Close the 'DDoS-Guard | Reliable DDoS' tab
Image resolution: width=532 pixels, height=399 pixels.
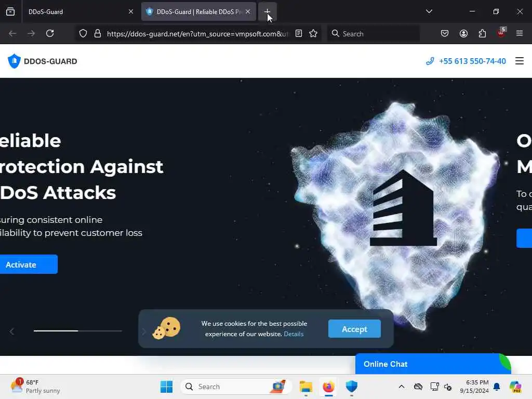pyautogui.click(x=248, y=11)
